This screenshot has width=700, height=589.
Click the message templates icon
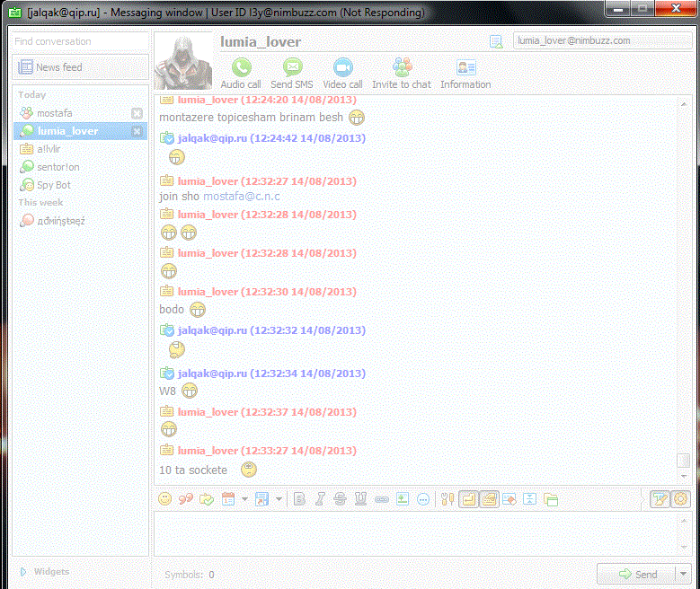[261, 499]
